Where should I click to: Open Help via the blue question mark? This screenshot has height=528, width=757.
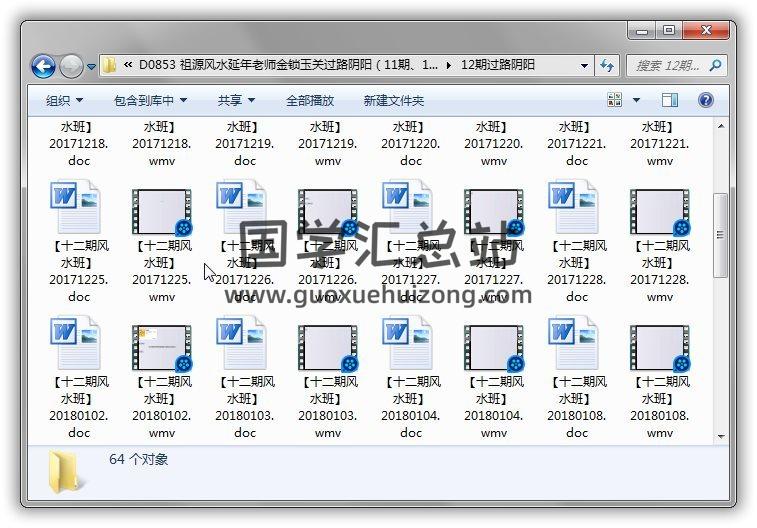pyautogui.click(x=705, y=100)
